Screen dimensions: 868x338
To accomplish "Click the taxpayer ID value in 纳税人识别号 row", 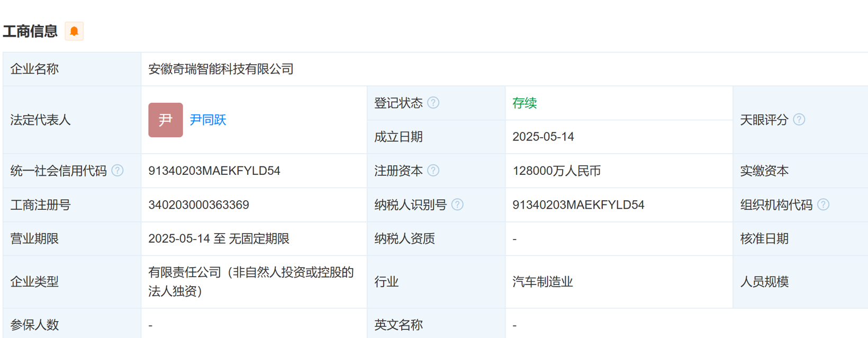I will [x=578, y=204].
